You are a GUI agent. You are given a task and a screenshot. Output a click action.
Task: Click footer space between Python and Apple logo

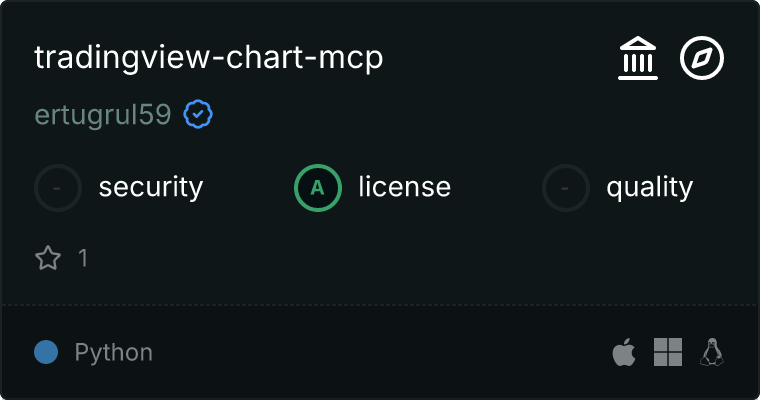(380, 352)
